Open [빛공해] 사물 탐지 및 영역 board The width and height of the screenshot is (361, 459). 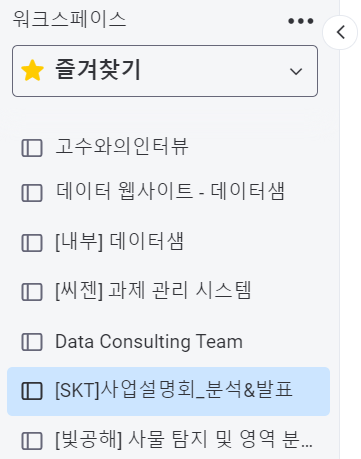click(168, 440)
